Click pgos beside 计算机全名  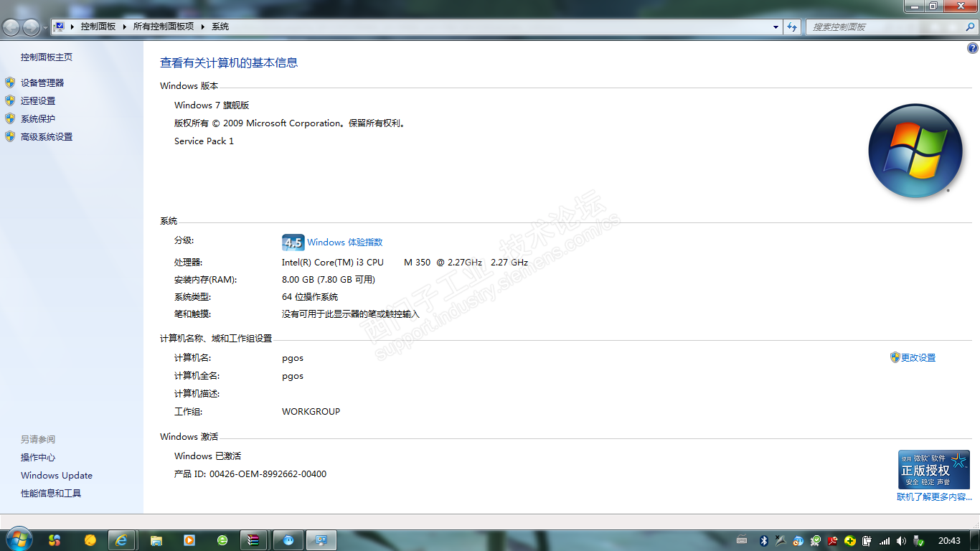click(x=293, y=376)
